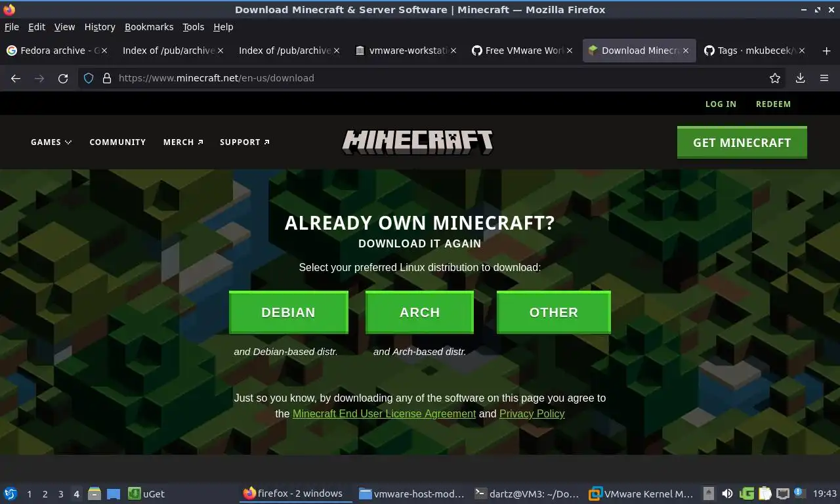
Task: Open the File menu
Action: (12, 27)
